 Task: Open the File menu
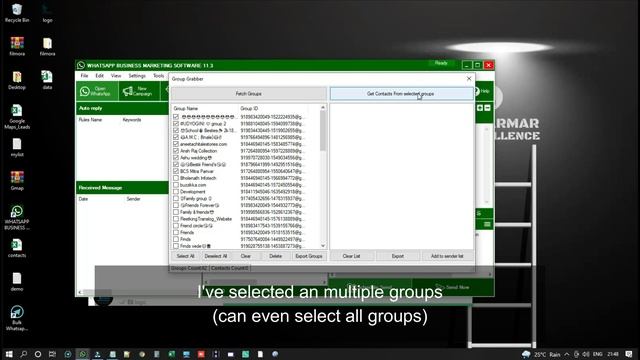pos(84,76)
